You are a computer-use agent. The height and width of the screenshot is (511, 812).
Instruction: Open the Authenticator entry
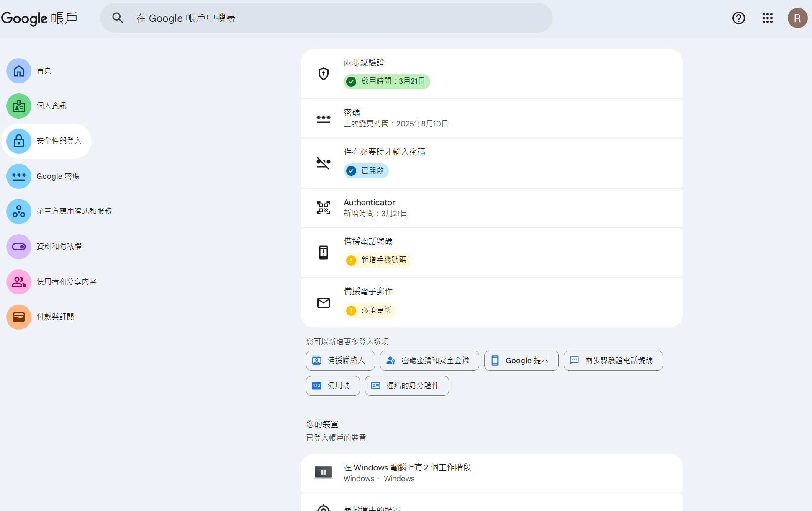click(x=491, y=208)
